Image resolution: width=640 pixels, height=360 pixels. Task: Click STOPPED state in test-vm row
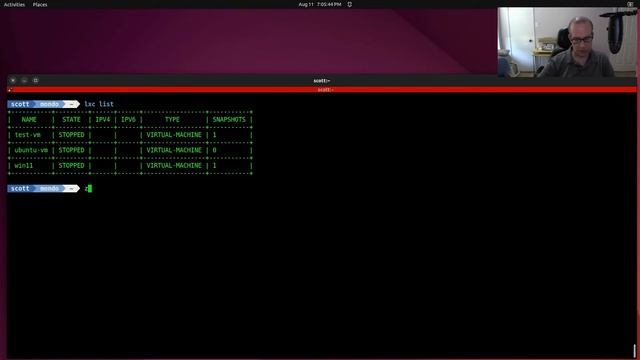pyautogui.click(x=71, y=135)
